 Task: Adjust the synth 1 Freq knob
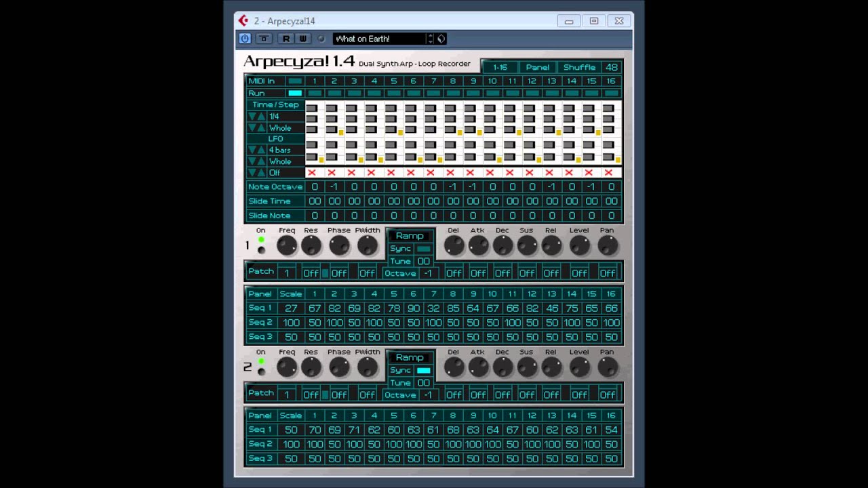click(287, 246)
